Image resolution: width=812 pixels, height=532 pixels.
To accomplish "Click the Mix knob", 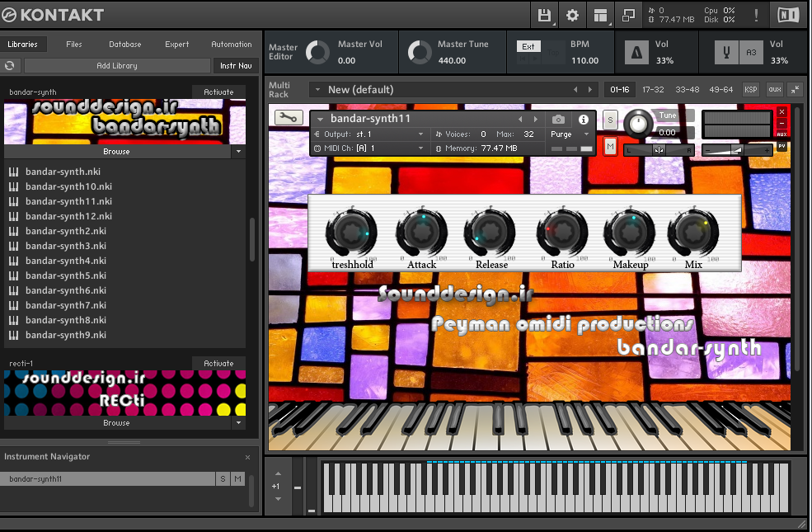I will 693,233.
